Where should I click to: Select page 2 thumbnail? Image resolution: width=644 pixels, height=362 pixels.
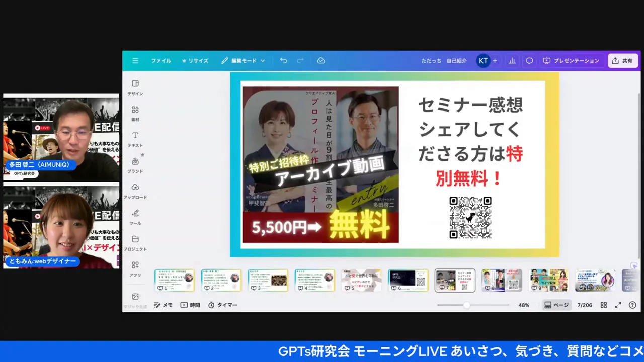[x=221, y=280]
